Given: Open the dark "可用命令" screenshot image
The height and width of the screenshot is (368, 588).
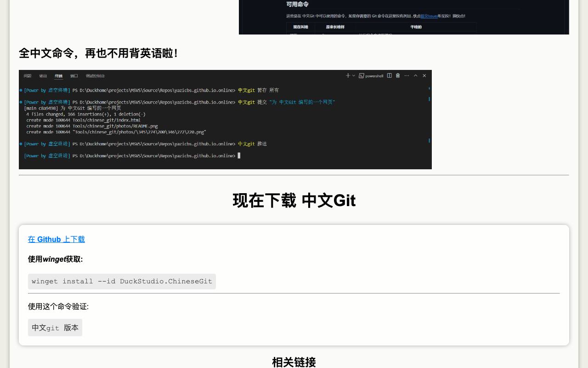Looking at the screenshot, I should 404,17.
